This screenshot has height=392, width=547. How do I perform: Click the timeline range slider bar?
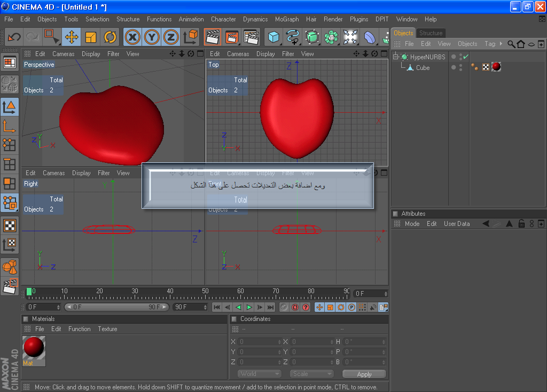pyautogui.click(x=116, y=307)
